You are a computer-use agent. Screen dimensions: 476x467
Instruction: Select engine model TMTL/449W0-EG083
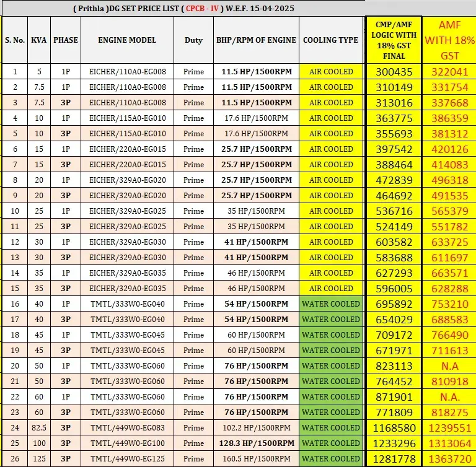[128, 427]
